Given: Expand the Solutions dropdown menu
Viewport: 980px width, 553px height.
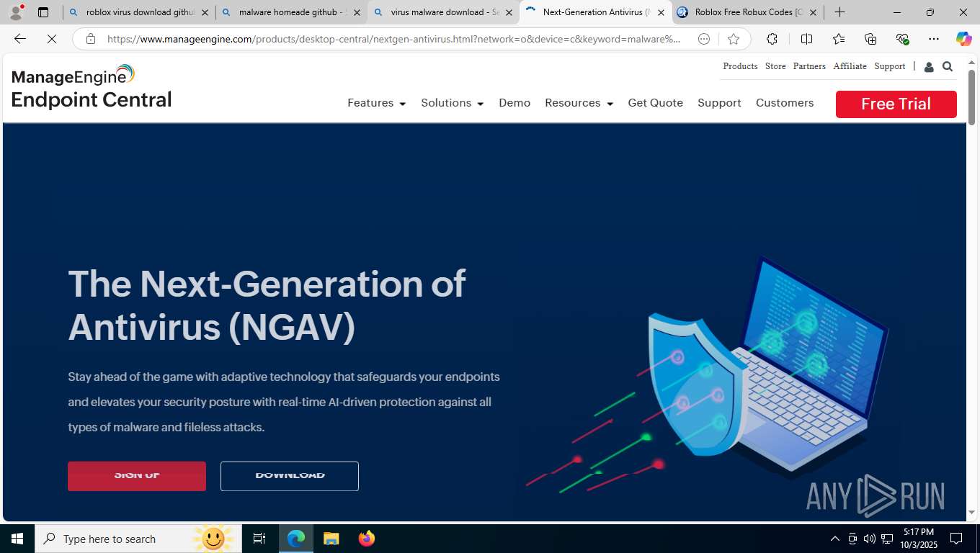Looking at the screenshot, I should click(452, 103).
